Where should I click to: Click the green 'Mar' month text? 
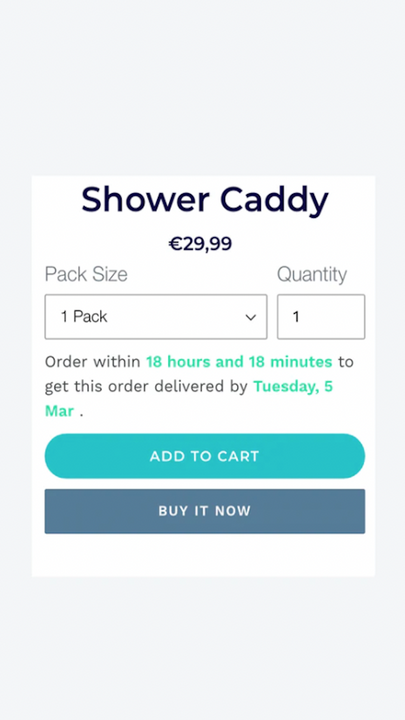click(59, 411)
